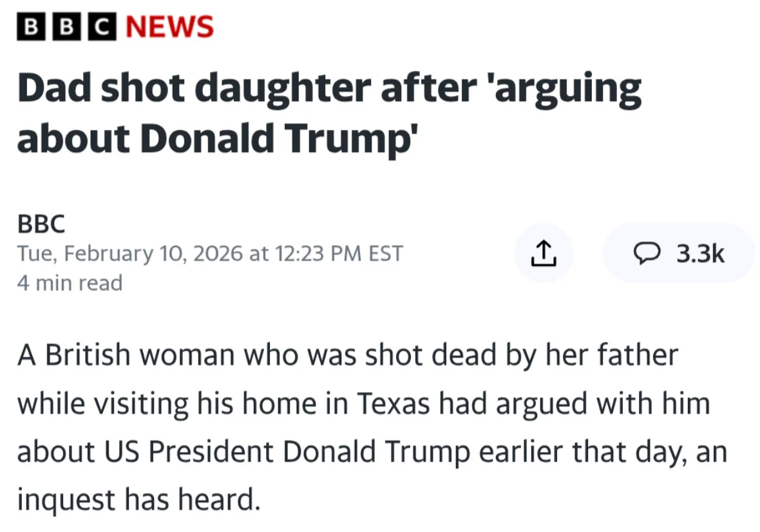760x532 pixels.
Task: Click the '4 min read' label
Action: pyautogui.click(x=70, y=282)
